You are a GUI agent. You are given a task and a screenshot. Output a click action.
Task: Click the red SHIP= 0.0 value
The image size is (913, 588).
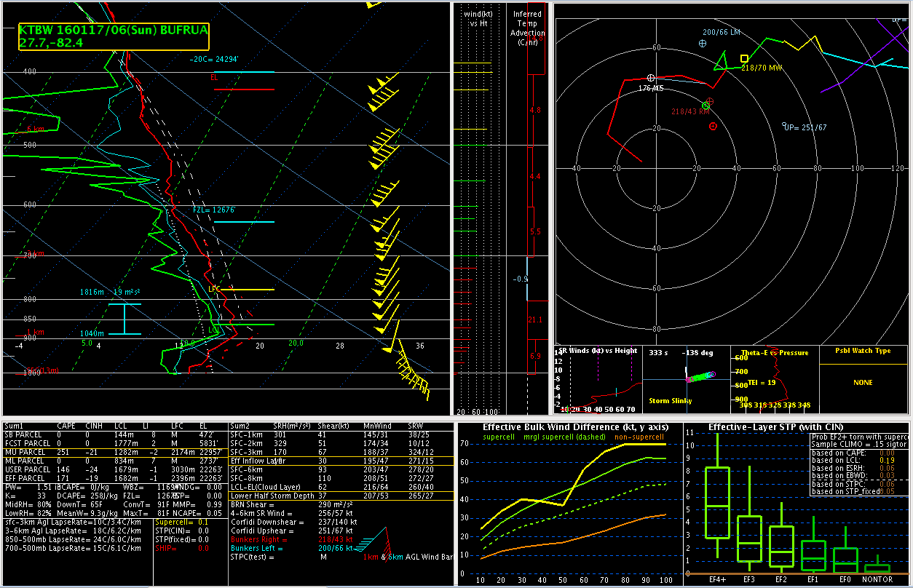click(x=182, y=548)
